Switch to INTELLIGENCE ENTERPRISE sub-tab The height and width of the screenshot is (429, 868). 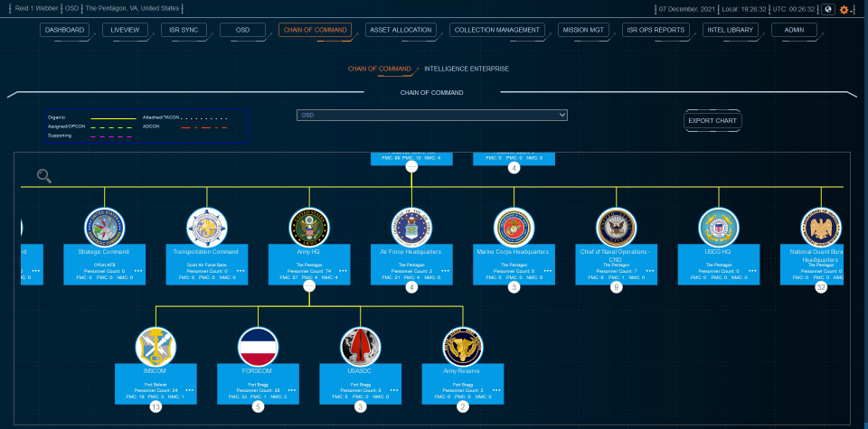[x=467, y=69]
